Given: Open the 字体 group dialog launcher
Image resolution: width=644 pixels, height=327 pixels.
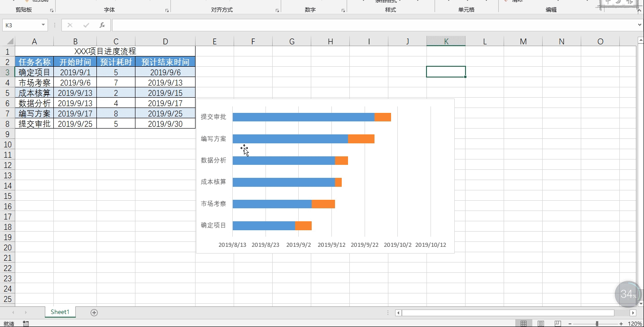Looking at the screenshot, I should [x=167, y=10].
